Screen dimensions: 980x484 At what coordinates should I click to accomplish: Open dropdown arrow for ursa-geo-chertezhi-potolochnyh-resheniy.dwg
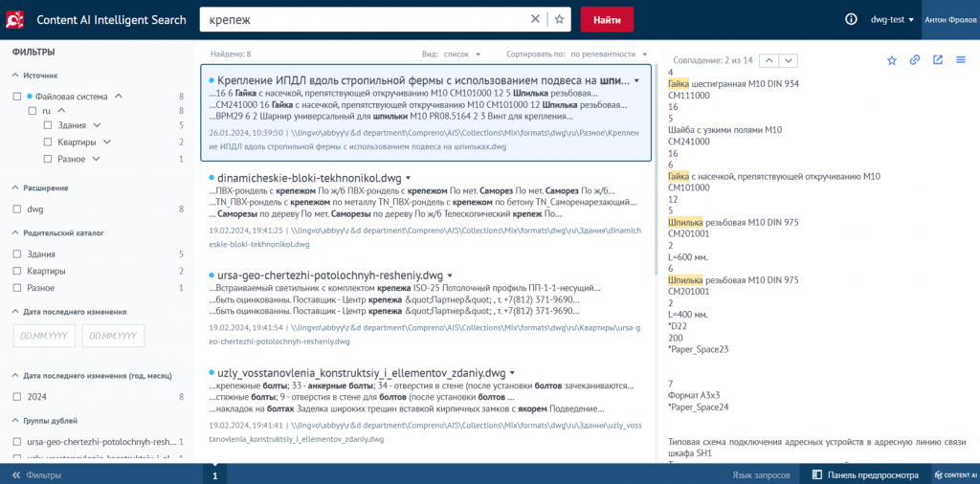[x=450, y=275]
